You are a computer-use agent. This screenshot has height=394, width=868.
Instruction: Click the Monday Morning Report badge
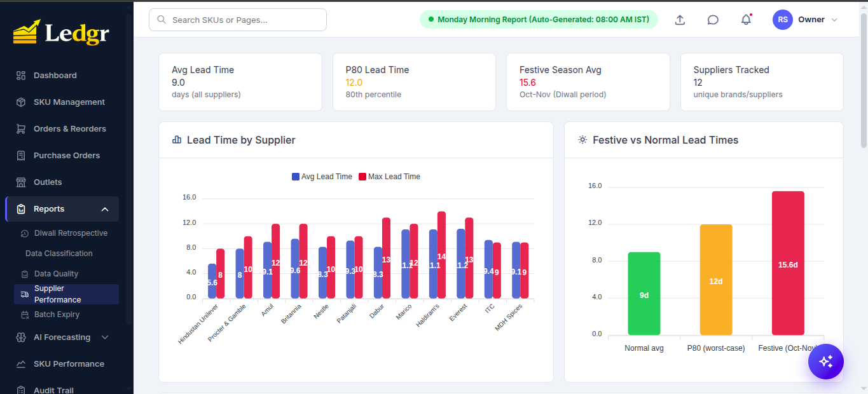click(539, 19)
